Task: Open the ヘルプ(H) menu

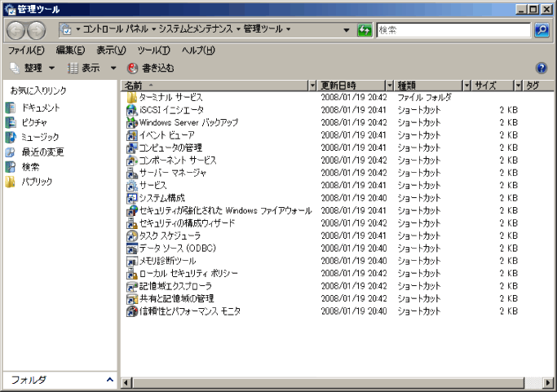Action: coord(198,50)
